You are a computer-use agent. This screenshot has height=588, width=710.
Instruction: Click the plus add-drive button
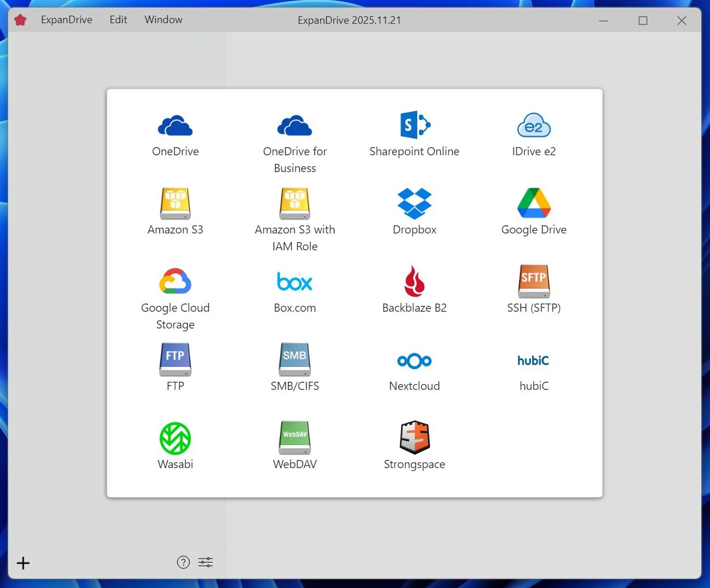tap(23, 563)
